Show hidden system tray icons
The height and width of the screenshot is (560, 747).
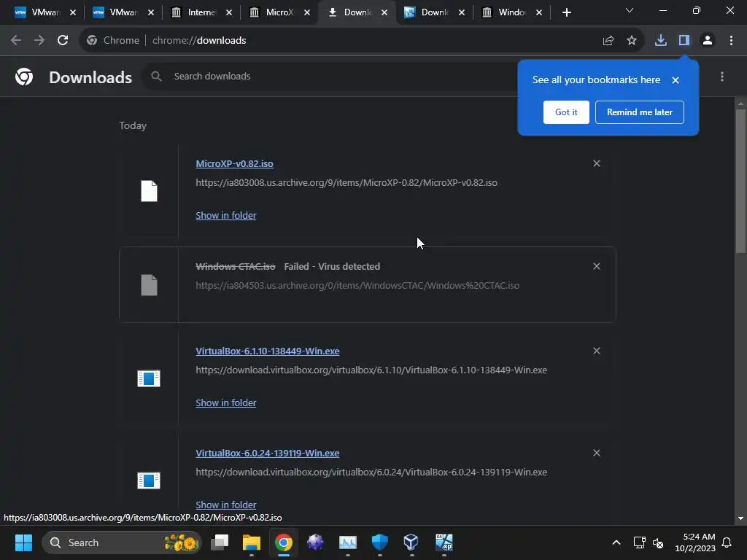pos(616,542)
